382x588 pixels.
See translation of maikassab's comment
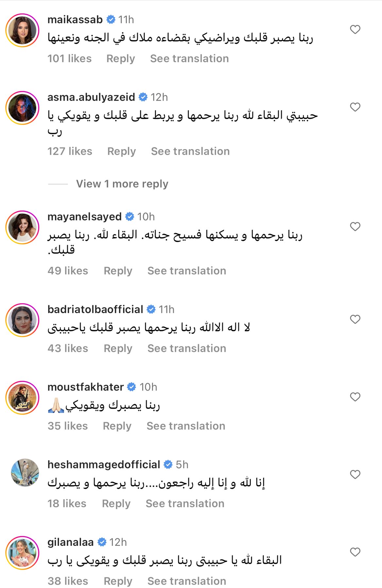click(x=189, y=58)
